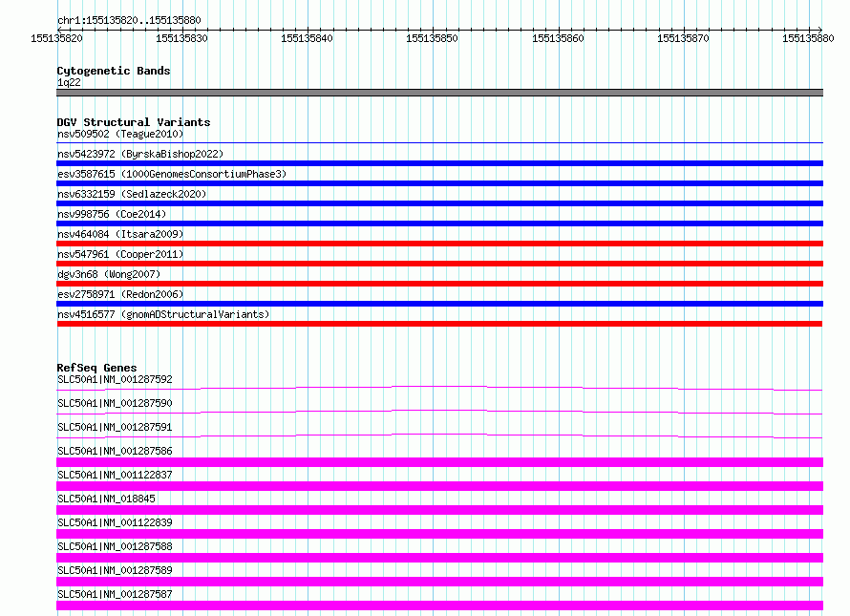Image resolution: width=850 pixels, height=616 pixels.
Task: Open transcript SLC50A1|NM_001287589 label
Action: pyautogui.click(x=115, y=570)
